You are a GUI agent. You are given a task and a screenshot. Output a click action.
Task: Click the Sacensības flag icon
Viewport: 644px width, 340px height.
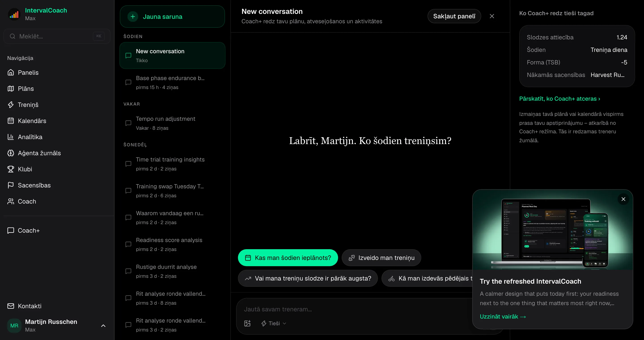[11, 185]
